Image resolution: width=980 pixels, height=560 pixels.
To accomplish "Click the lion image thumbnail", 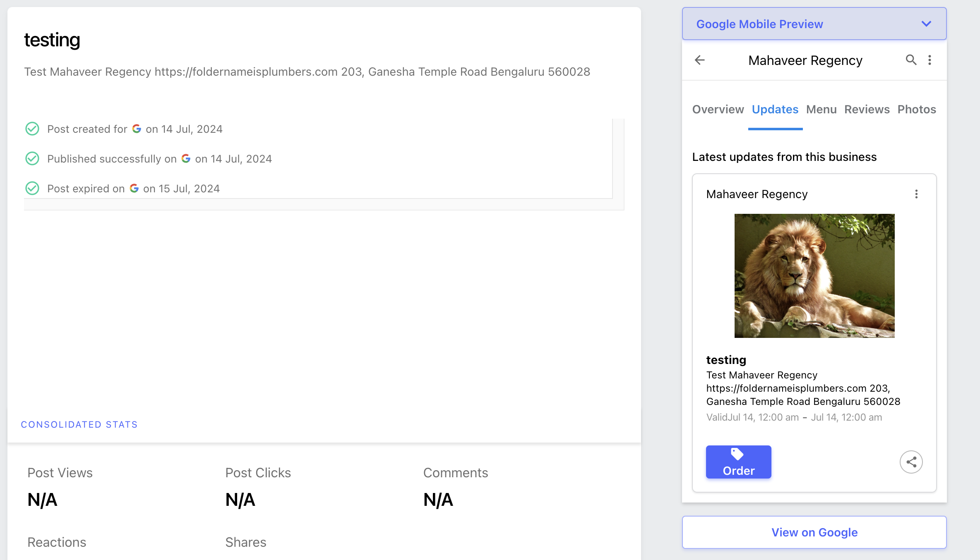I will [814, 276].
